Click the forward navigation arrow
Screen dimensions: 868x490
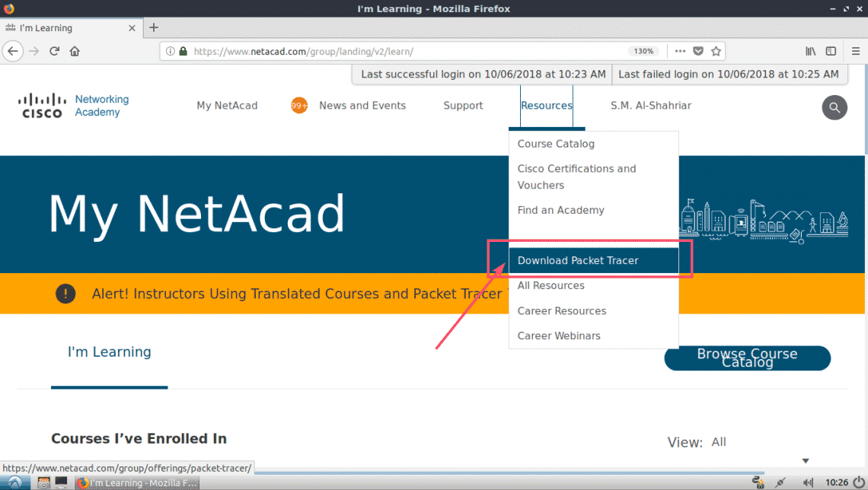point(34,52)
